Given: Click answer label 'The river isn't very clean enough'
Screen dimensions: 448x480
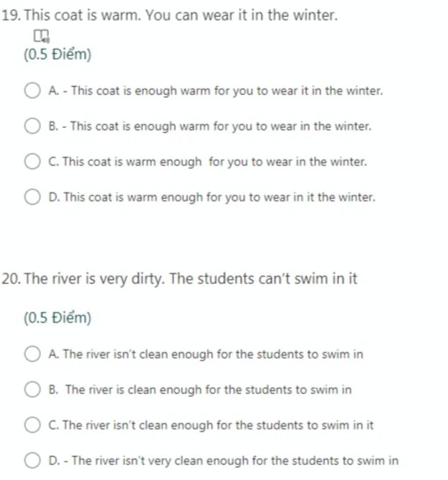Looking at the screenshot, I should [x=224, y=461].
